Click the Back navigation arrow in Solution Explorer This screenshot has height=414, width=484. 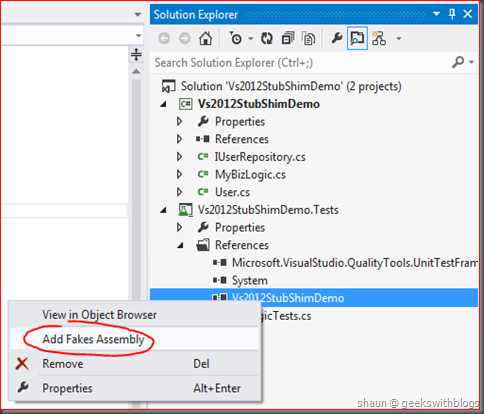coord(164,39)
